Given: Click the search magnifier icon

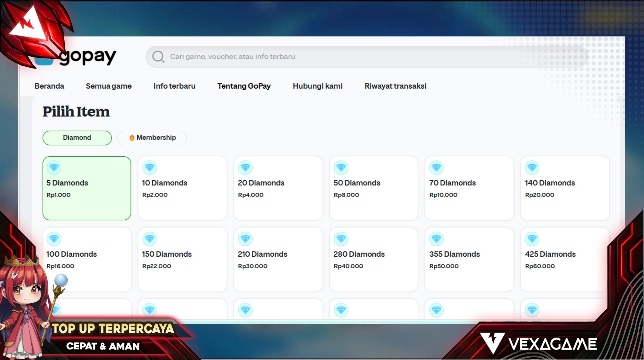Looking at the screenshot, I should pyautogui.click(x=158, y=56).
